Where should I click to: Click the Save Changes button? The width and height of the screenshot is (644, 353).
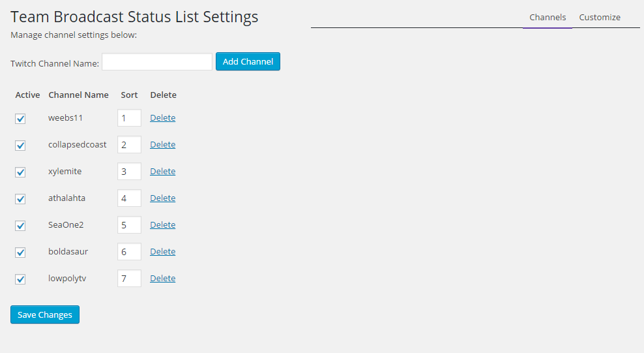pos(45,315)
